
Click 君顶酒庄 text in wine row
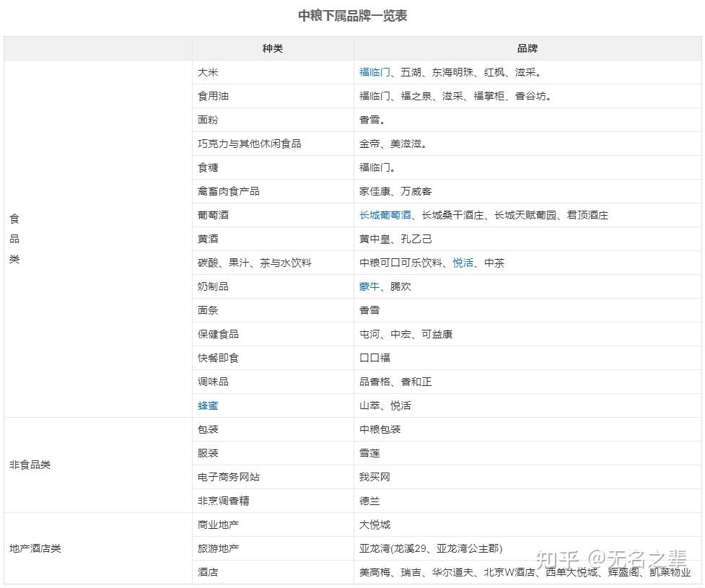(x=587, y=215)
